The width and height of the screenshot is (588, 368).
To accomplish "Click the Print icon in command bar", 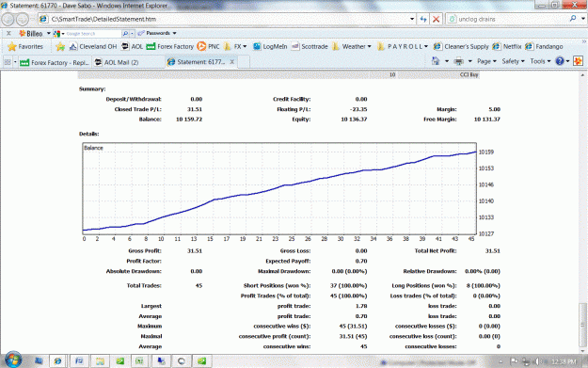I will tap(458, 61).
